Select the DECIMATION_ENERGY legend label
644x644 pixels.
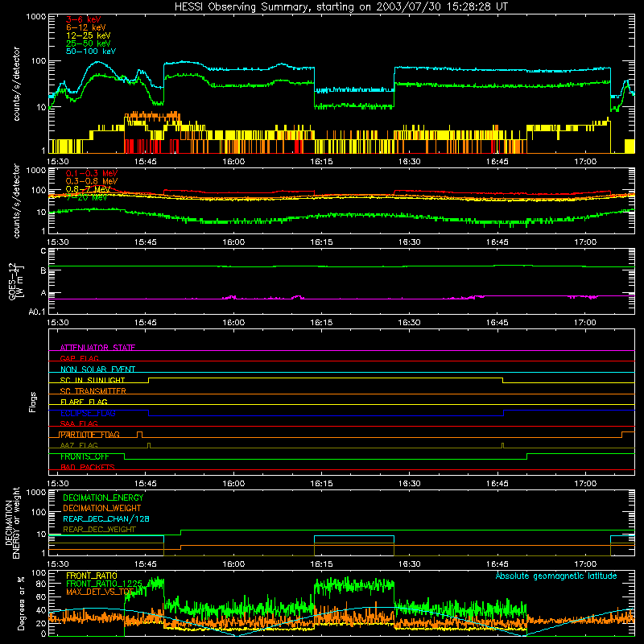point(103,497)
